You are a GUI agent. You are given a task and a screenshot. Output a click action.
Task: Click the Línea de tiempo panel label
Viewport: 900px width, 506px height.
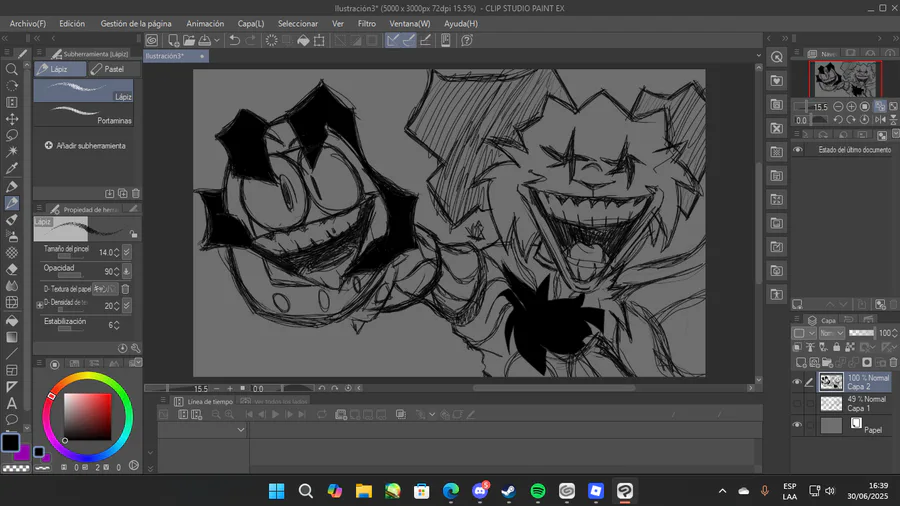210,402
